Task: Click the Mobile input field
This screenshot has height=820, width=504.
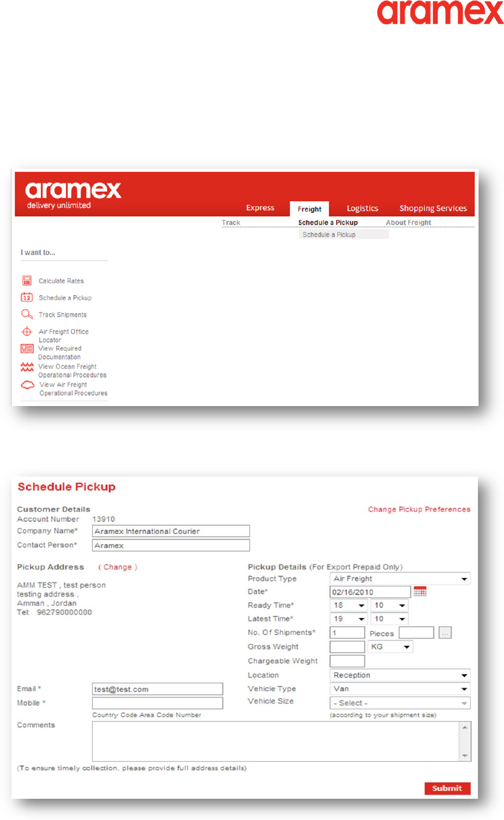Action: click(x=158, y=703)
